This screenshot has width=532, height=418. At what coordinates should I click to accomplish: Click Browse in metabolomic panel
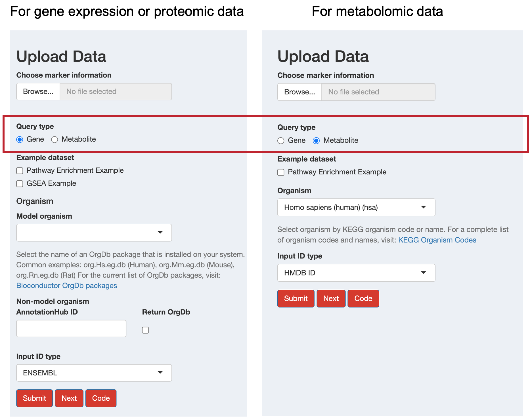[299, 92]
